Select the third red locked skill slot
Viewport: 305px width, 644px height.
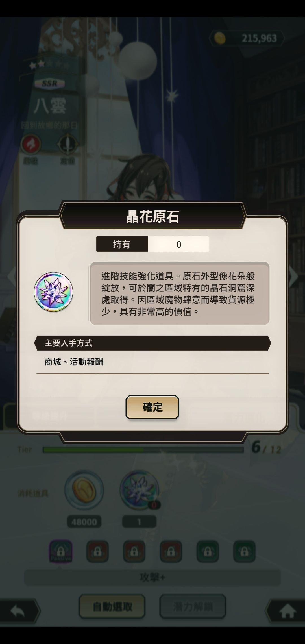click(171, 551)
